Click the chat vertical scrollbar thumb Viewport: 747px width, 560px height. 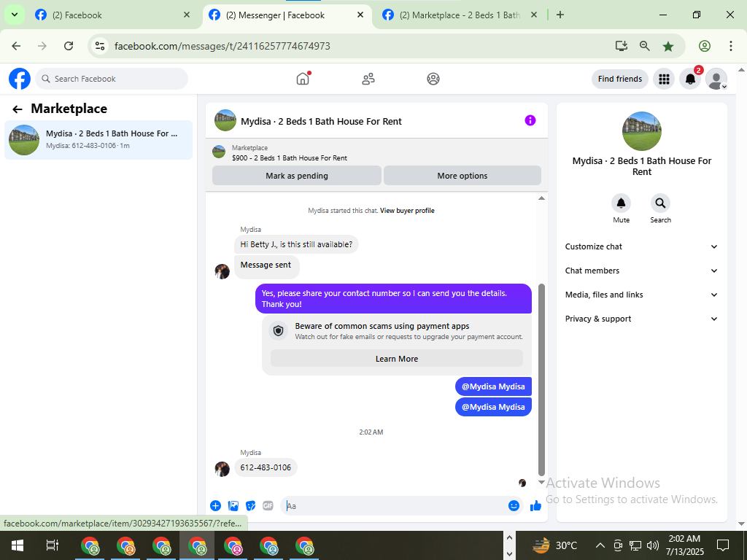click(541, 380)
